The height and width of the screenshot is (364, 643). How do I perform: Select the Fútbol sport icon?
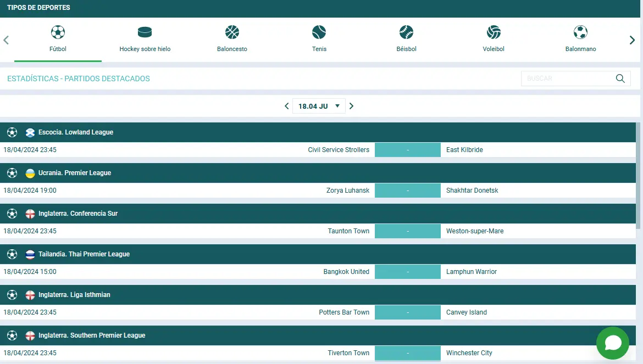pos(58,32)
